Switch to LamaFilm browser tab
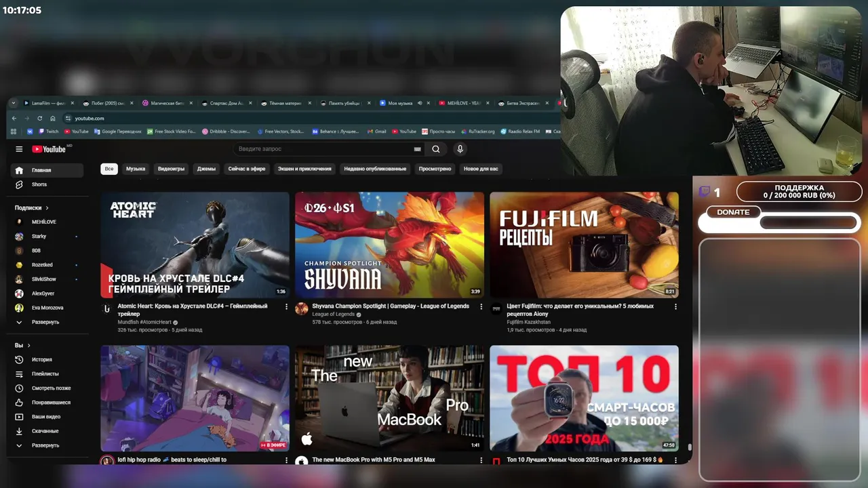Viewport: 868px width, 488px height. click(48, 103)
